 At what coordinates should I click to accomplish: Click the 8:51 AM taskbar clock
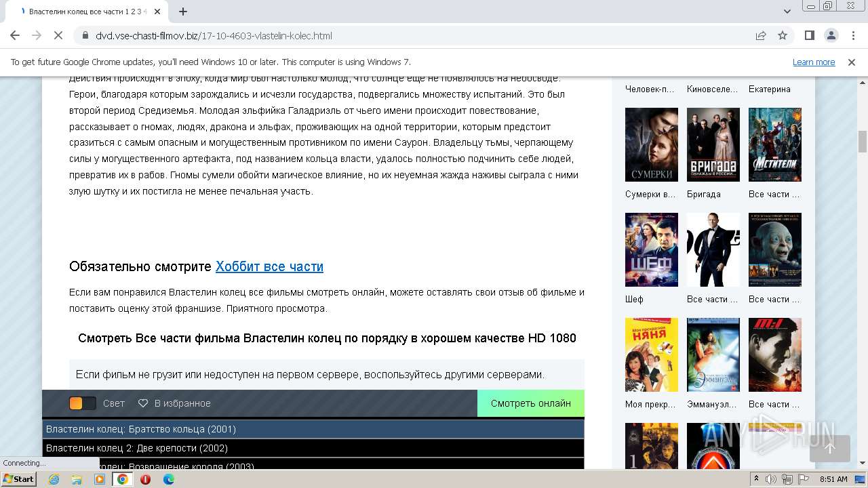[x=833, y=479]
